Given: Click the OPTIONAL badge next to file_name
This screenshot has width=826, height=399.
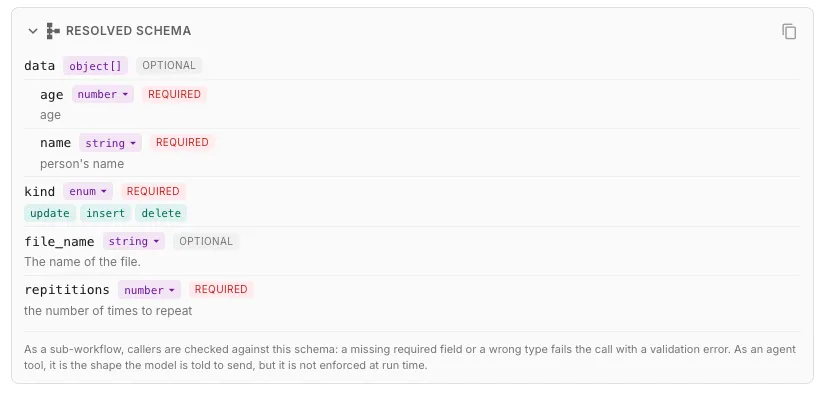Looking at the screenshot, I should point(206,241).
